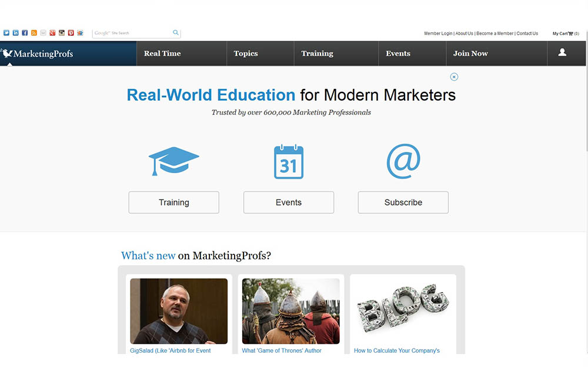588x368 pixels.
Task: Open the Facebook social icon
Action: coord(25,33)
